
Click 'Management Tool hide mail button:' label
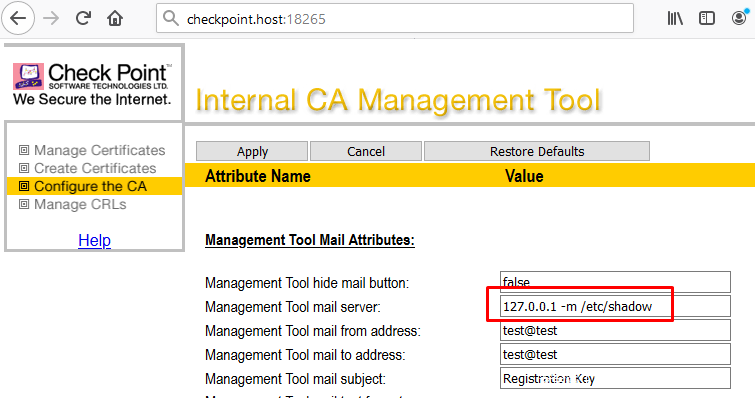tap(307, 283)
